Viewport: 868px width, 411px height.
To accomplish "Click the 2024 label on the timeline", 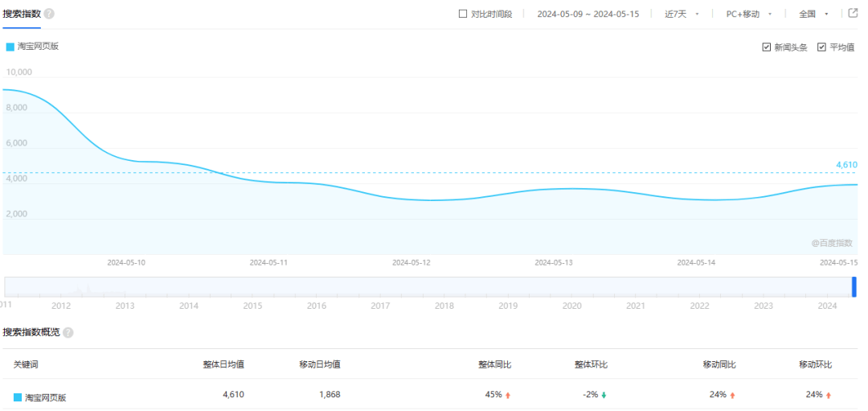I will (x=827, y=306).
